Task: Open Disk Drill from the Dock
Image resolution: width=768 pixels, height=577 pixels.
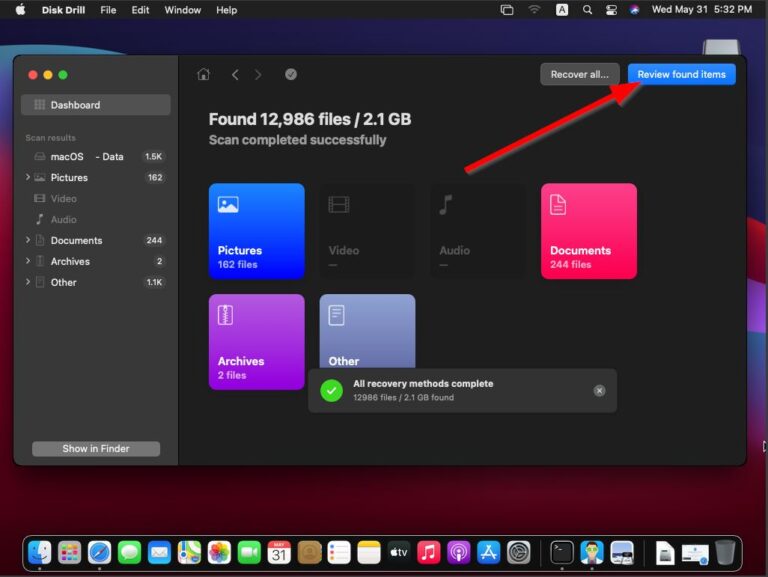Action: pyautogui.click(x=592, y=553)
